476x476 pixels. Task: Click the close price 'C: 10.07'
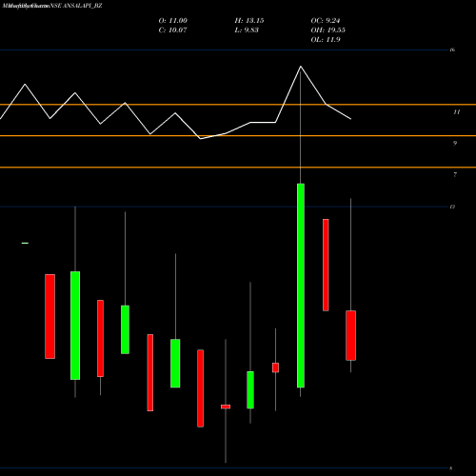pos(172,30)
